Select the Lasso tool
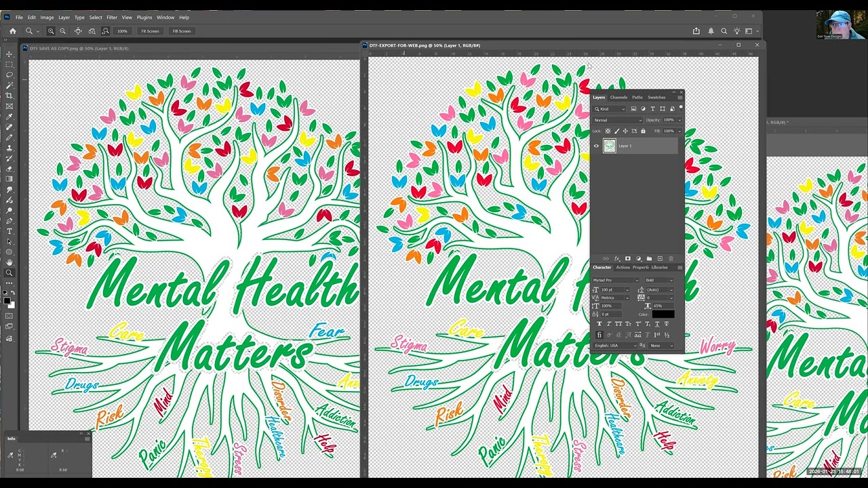This screenshot has height=488, width=868. point(9,75)
